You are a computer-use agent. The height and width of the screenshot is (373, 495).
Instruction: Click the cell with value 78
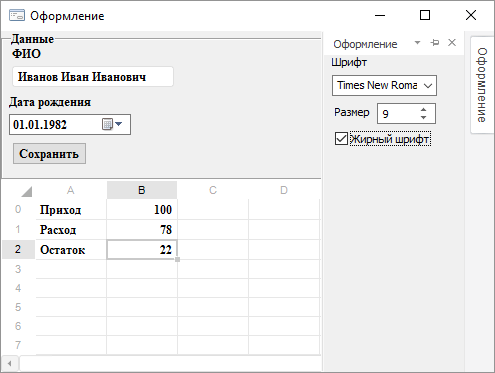click(x=142, y=229)
